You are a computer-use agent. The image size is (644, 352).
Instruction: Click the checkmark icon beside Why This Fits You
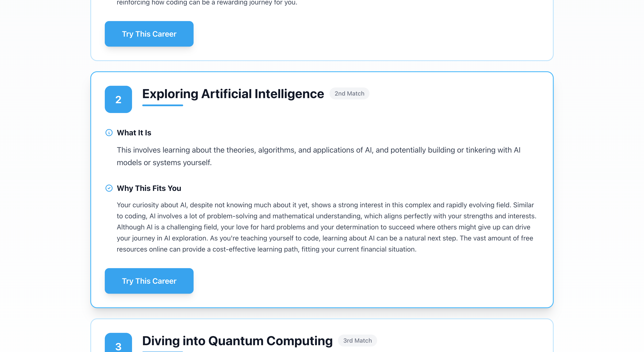tap(109, 188)
